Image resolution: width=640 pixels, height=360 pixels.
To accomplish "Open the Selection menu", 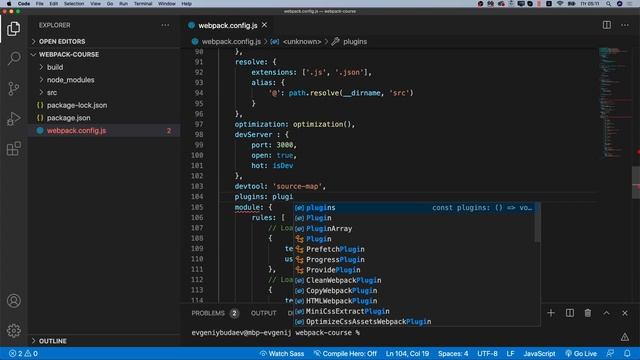I will coord(74,4).
